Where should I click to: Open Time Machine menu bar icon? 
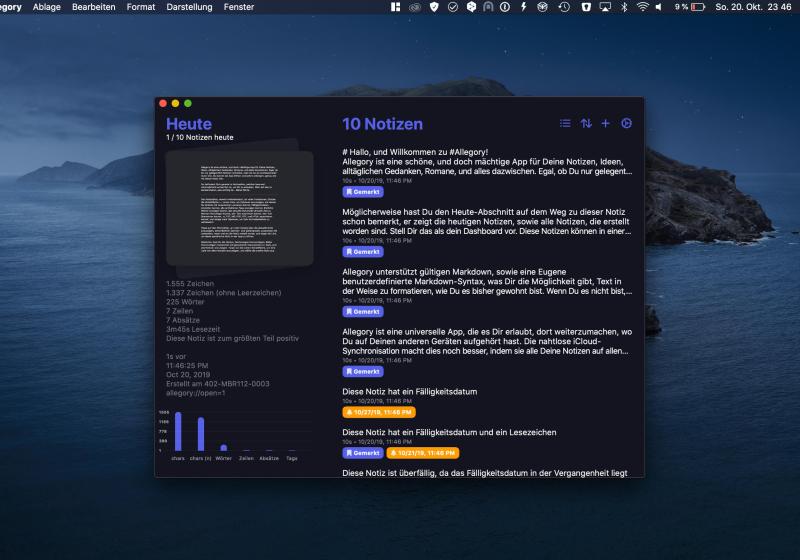[564, 7]
